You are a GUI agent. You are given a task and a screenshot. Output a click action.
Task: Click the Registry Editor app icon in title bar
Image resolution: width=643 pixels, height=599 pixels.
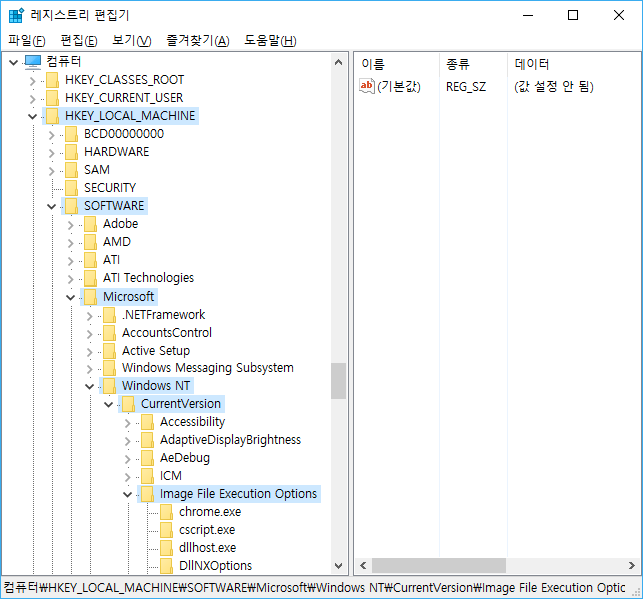(16, 15)
